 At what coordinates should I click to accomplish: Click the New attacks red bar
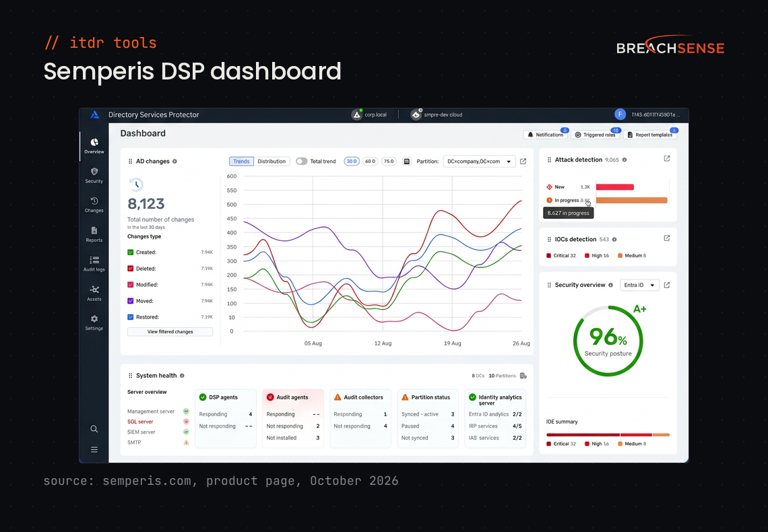[614, 187]
